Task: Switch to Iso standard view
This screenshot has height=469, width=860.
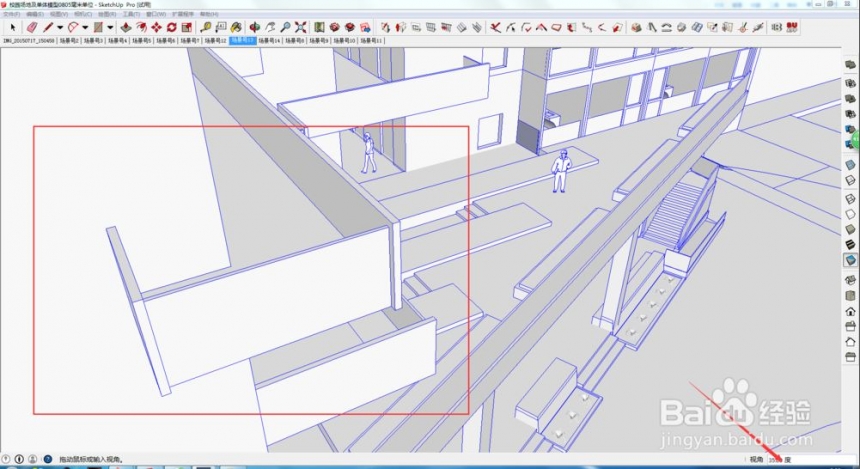Action: click(x=850, y=280)
